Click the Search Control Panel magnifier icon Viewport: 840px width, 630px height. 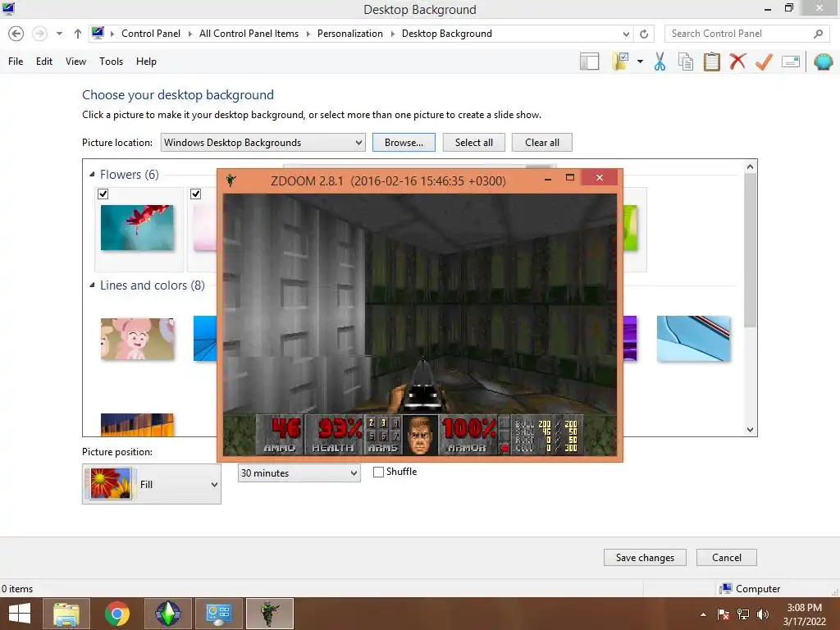point(818,34)
